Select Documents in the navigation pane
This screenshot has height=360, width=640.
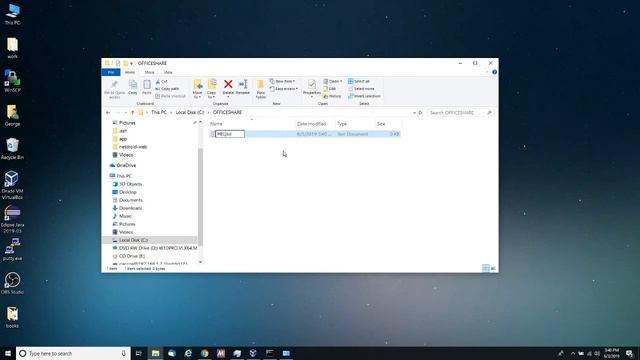tap(127, 200)
